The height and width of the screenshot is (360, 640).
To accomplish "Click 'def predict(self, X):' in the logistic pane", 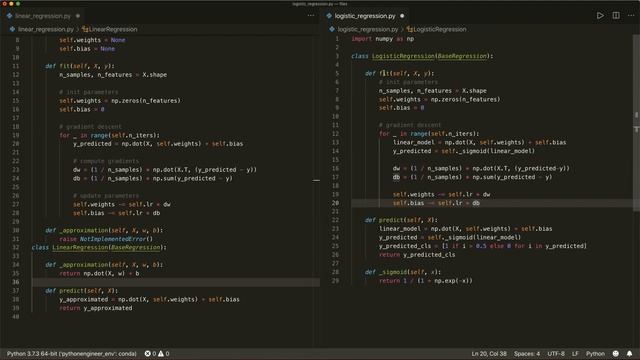I will [401, 220].
